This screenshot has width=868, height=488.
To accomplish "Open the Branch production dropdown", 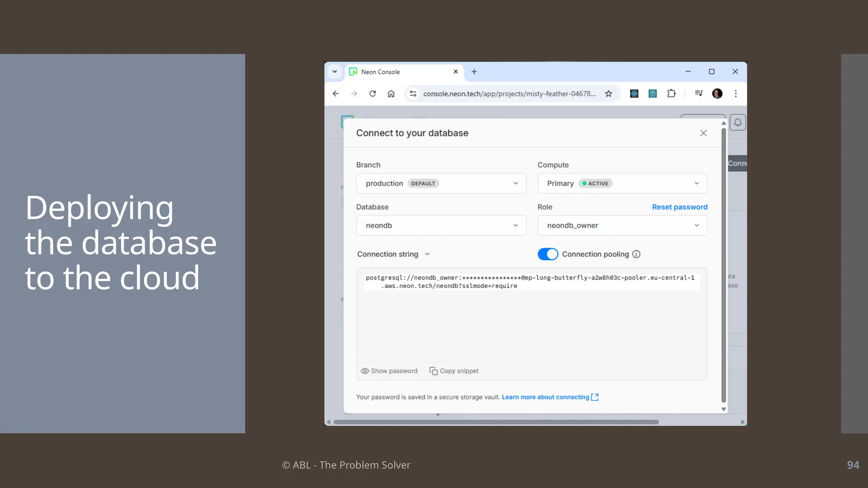I will (x=441, y=183).
